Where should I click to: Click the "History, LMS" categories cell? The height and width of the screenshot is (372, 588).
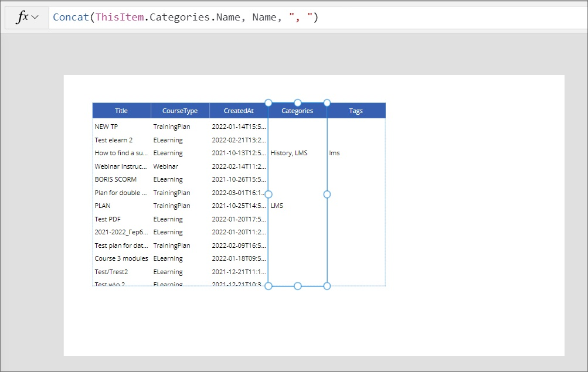(289, 153)
